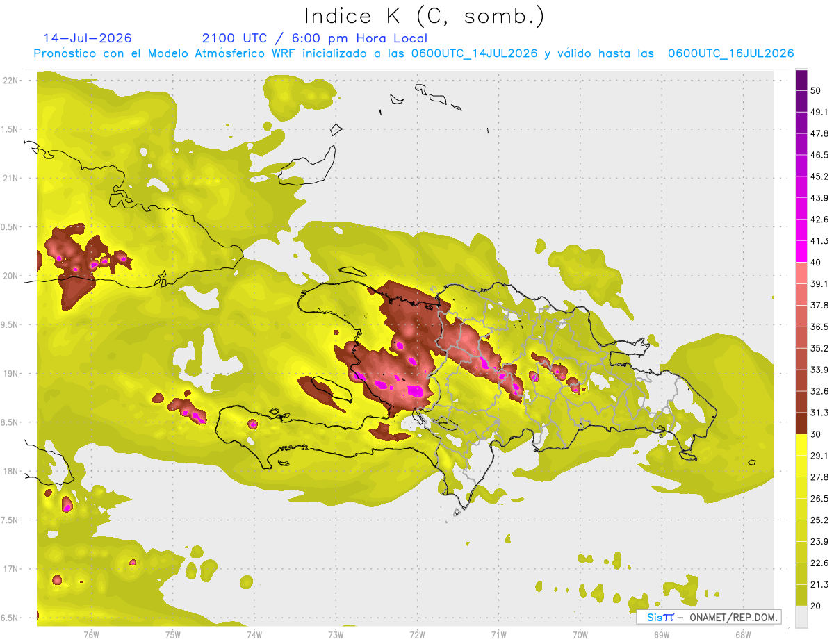The height and width of the screenshot is (644, 834).
Task: Click the "17N" latitude label
Action: (x=12, y=569)
